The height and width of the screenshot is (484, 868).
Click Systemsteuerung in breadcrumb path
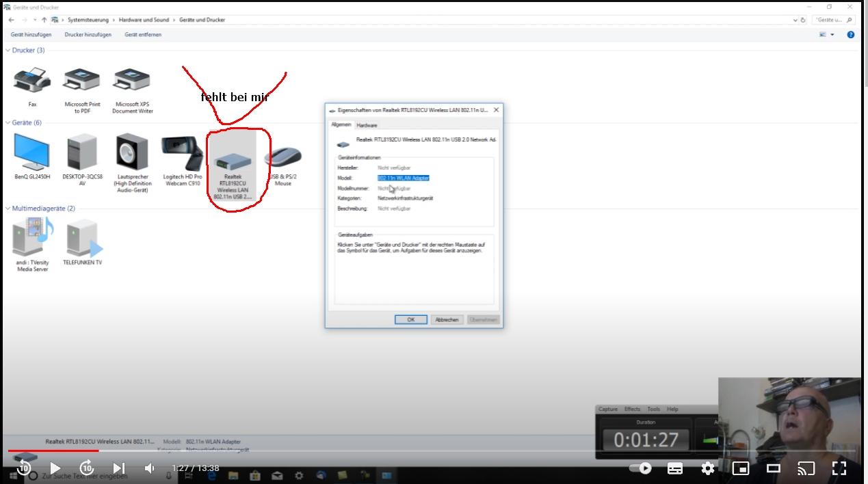(x=88, y=20)
